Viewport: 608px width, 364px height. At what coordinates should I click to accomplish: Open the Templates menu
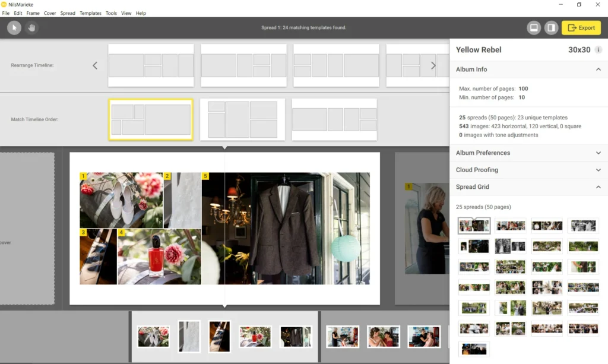click(x=90, y=13)
